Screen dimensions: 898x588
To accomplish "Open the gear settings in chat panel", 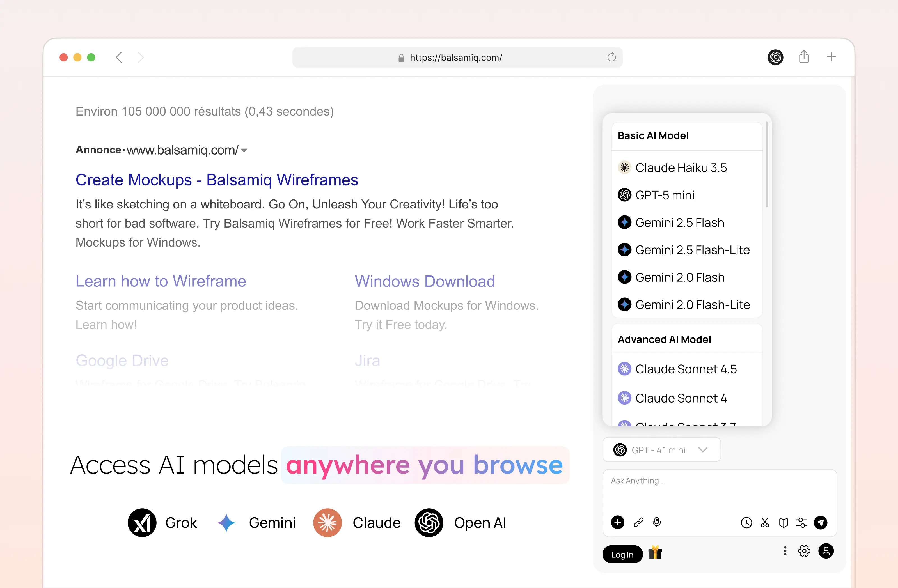I will 804,551.
